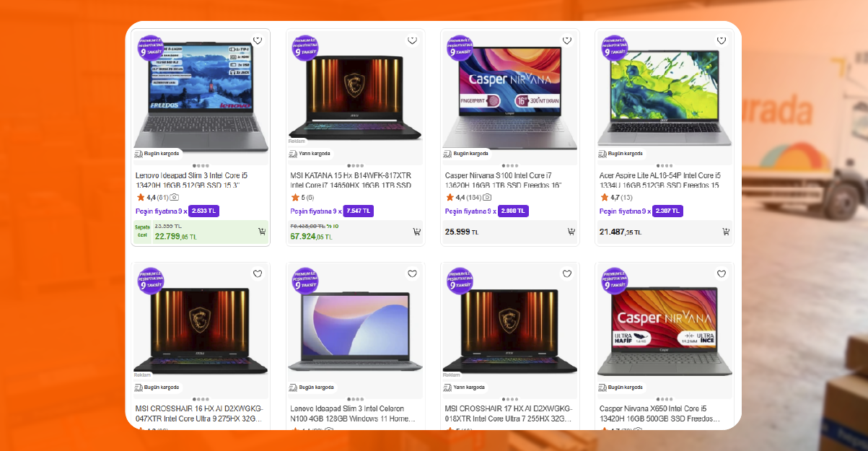Viewport: 868px width, 451px height.
Task: Add Casper Nirvana 25.999 TL to cart
Action: [571, 232]
